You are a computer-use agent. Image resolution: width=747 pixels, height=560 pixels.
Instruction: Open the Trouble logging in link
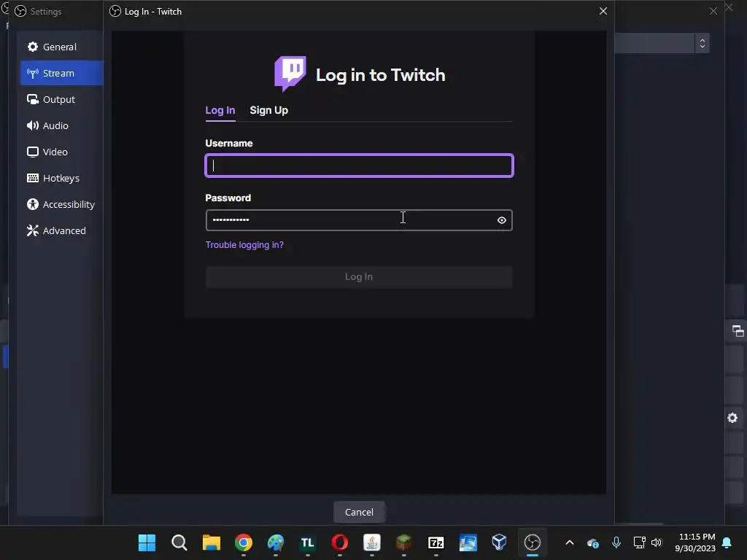(x=244, y=245)
